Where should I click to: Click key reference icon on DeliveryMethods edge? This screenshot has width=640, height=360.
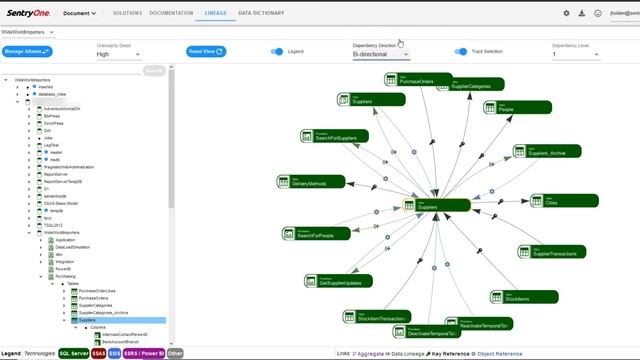pyautogui.click(x=374, y=187)
